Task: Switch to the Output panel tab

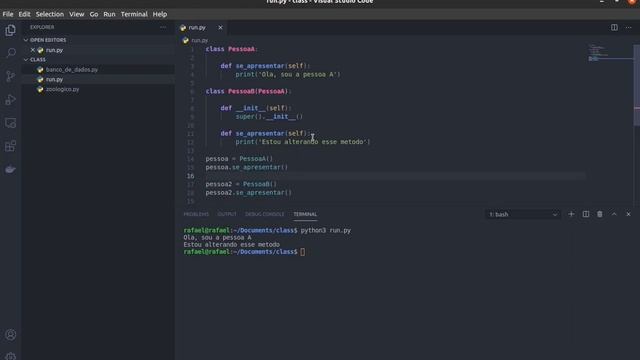Action: point(227,214)
